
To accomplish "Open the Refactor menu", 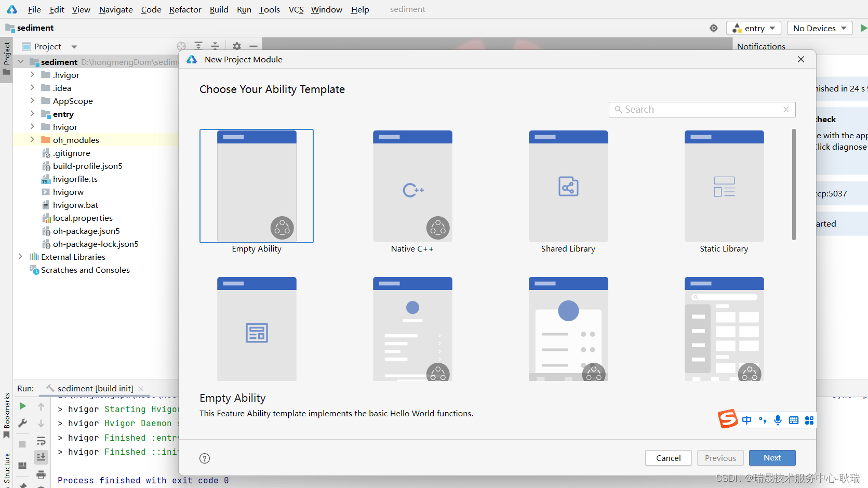I will click(185, 9).
